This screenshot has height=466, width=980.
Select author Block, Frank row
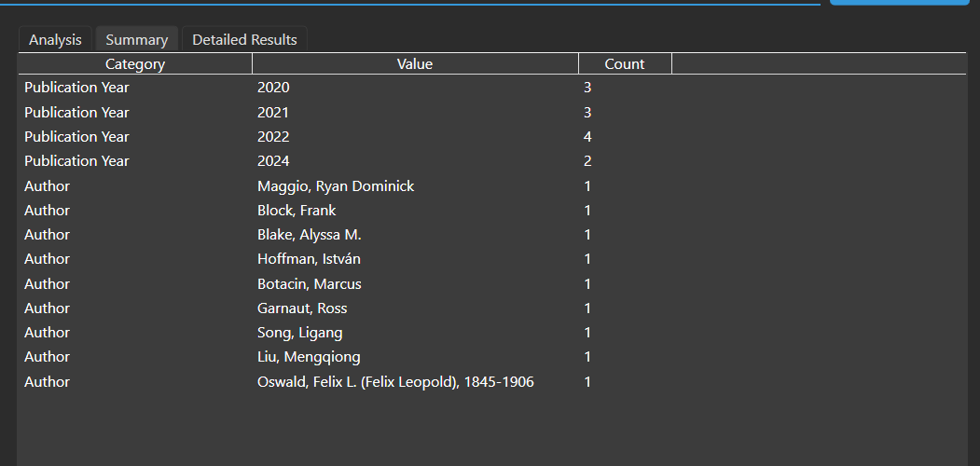click(297, 211)
